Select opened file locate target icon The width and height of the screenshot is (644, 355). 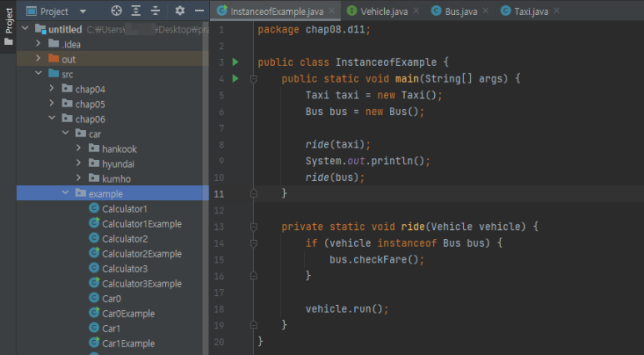point(117,11)
